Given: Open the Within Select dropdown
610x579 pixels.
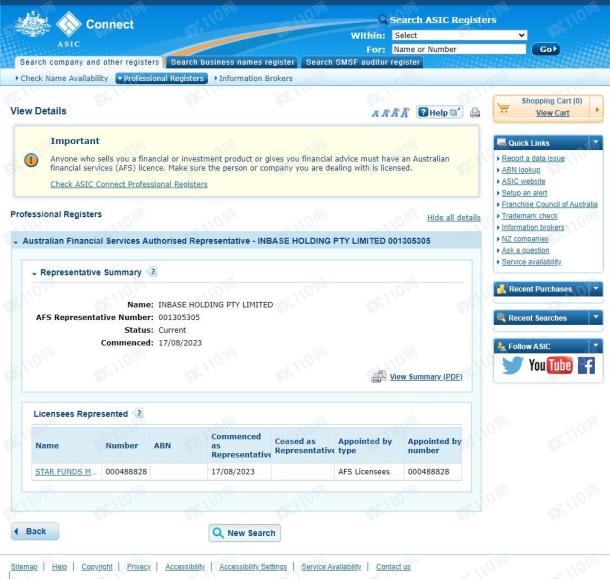Looking at the screenshot, I should tap(459, 35).
